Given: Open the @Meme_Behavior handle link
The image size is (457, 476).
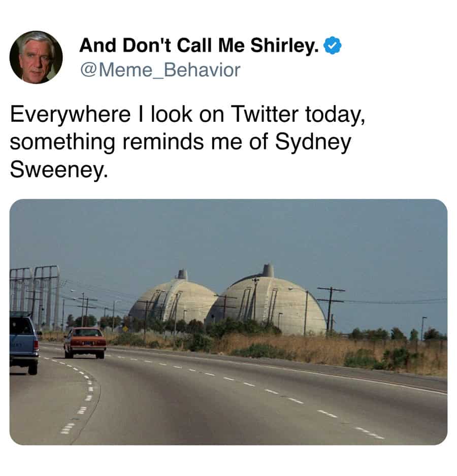Looking at the screenshot, I should point(160,70).
